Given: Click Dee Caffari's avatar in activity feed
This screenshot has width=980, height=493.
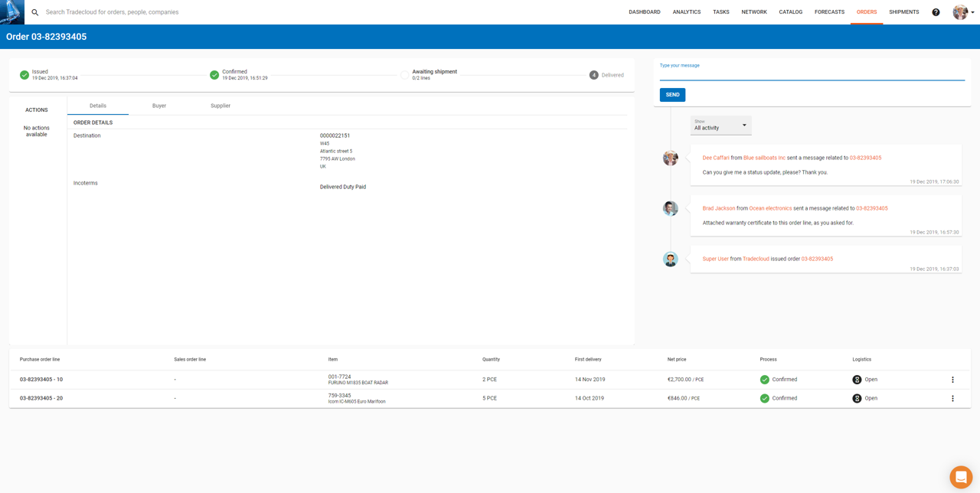Looking at the screenshot, I should click(x=671, y=158).
